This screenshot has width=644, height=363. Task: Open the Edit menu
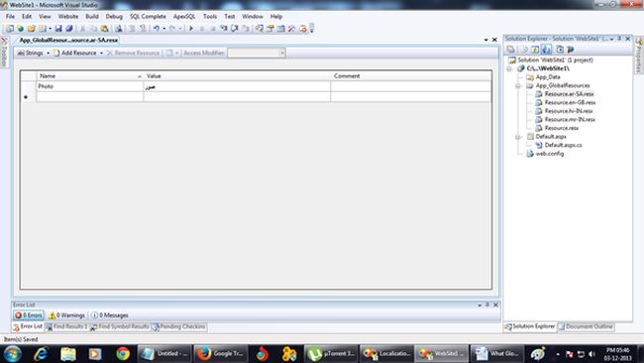point(27,17)
